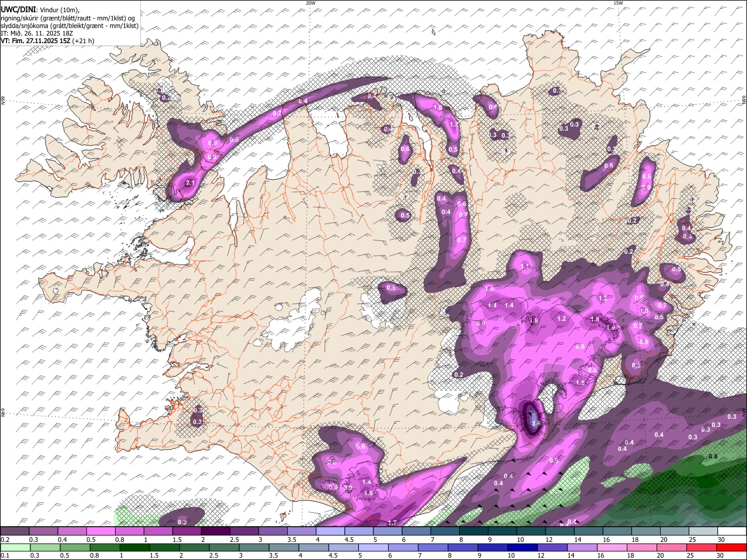Click the dark purple snow-scale swatch labeled 2

[215, 531]
